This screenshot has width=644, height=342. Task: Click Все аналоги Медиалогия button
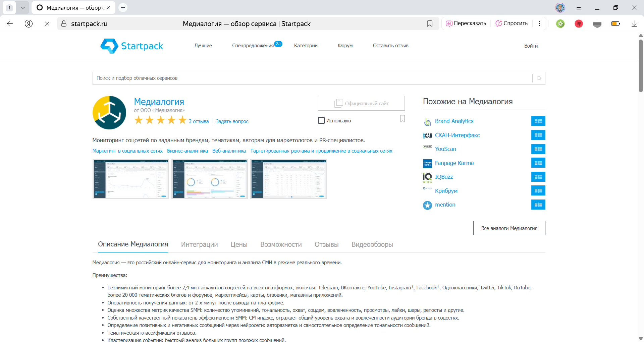509,228
